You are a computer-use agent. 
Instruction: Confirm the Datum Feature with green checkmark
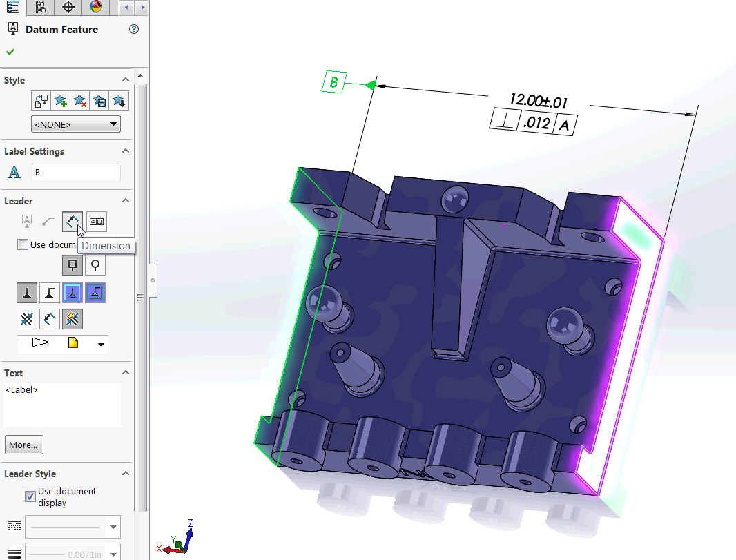10,51
